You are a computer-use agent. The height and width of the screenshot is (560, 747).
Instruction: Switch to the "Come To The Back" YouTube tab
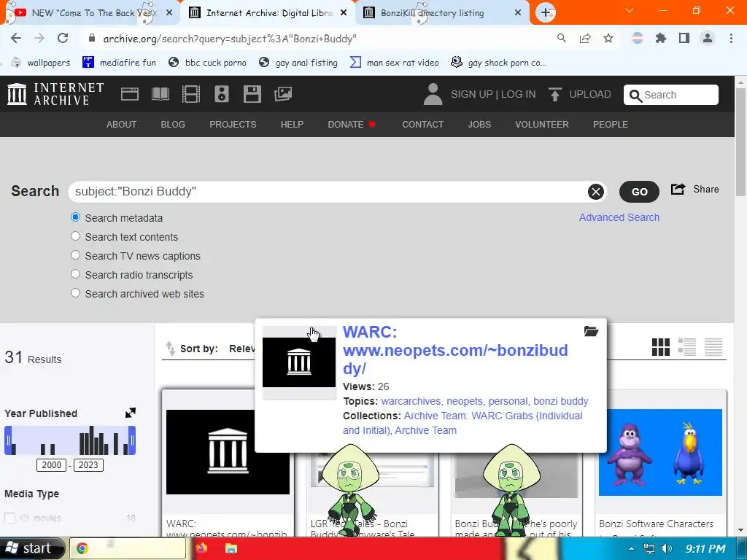[90, 13]
